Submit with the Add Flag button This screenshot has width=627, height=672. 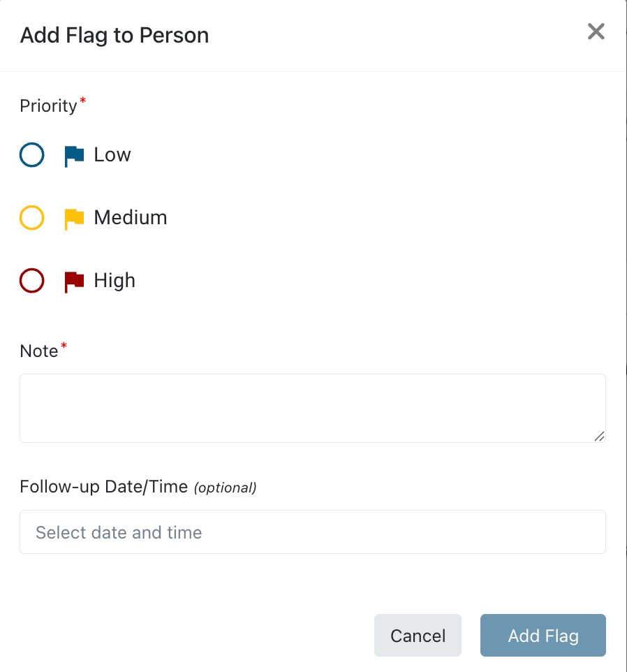pos(543,636)
